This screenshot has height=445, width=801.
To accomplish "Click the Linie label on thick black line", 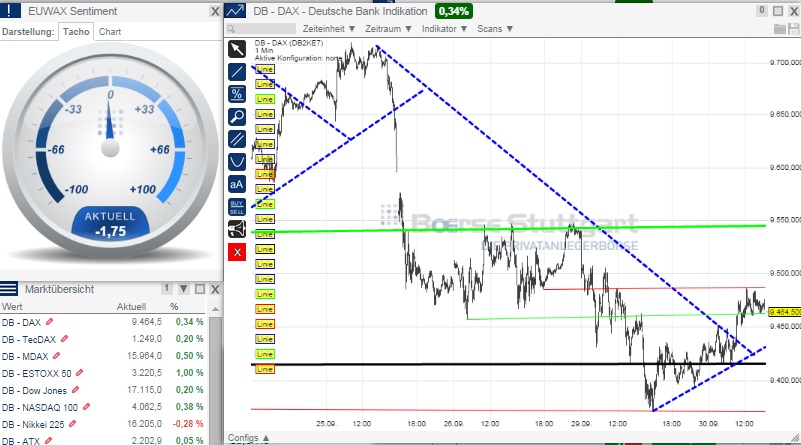I will 265,369.
